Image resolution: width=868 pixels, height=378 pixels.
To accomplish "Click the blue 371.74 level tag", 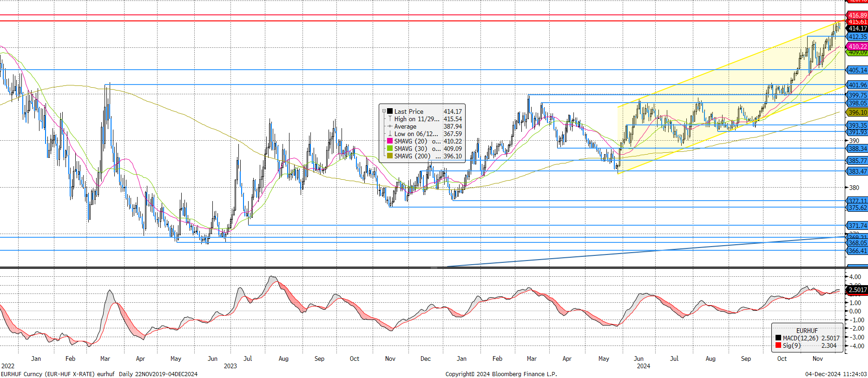I will pyautogui.click(x=857, y=226).
